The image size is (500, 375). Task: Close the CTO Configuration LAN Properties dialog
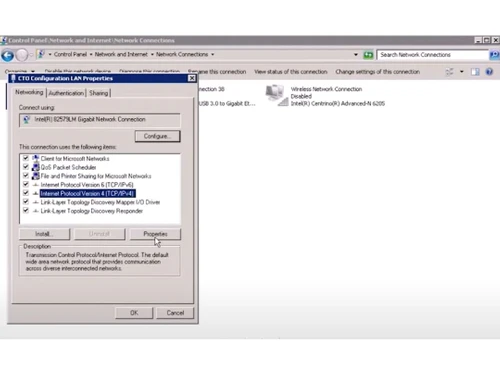(x=192, y=78)
